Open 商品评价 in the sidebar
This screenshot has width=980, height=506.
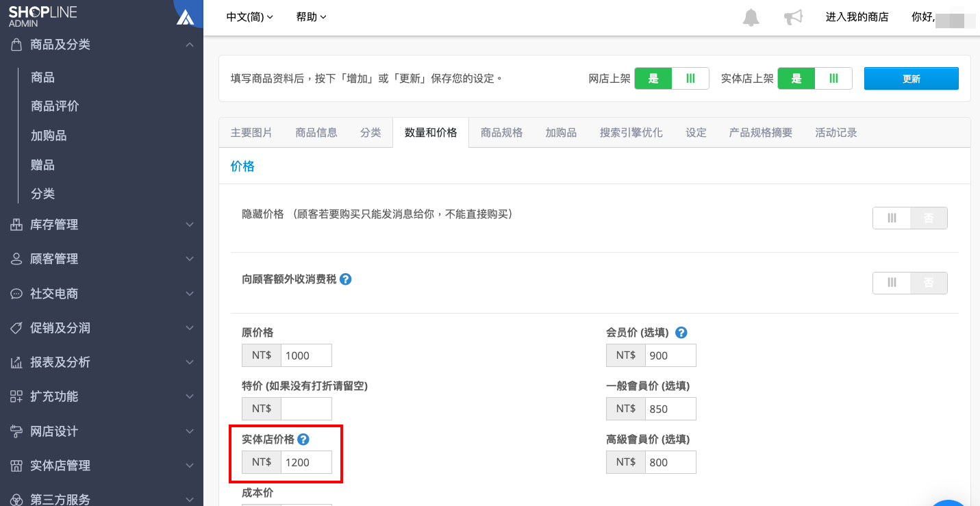pyautogui.click(x=55, y=106)
